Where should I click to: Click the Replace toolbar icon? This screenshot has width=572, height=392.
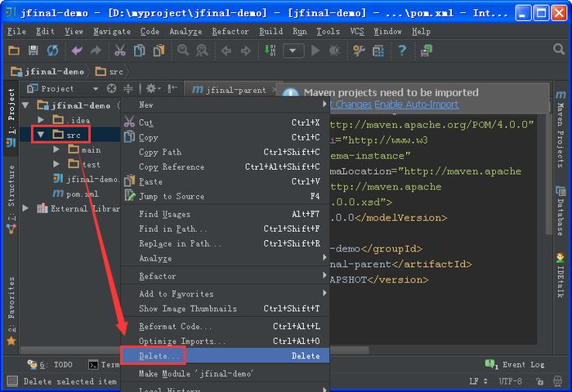pyautogui.click(x=202, y=51)
